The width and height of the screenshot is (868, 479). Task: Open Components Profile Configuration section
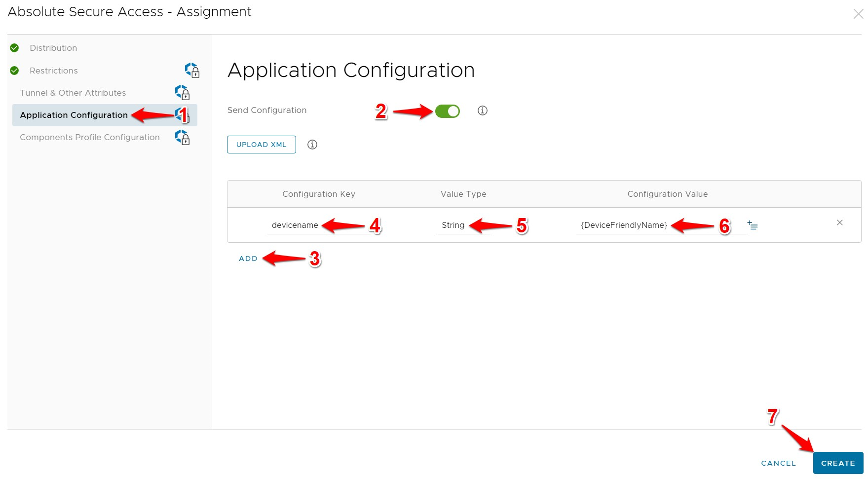coord(90,137)
